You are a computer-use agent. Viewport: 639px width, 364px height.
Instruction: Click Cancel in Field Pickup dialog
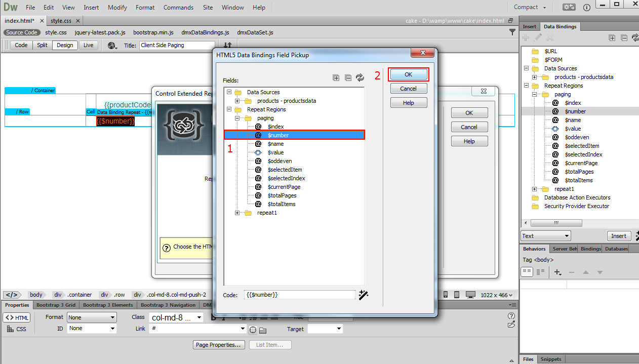[409, 89]
